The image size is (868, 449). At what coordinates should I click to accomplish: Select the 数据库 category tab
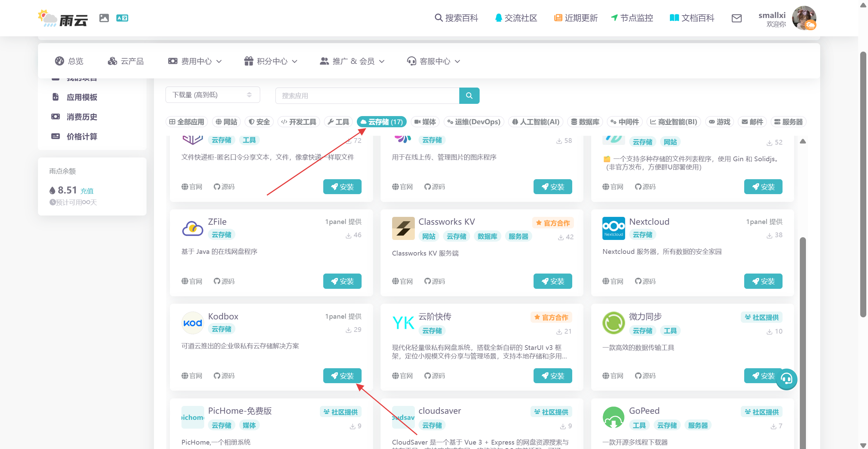[585, 122]
